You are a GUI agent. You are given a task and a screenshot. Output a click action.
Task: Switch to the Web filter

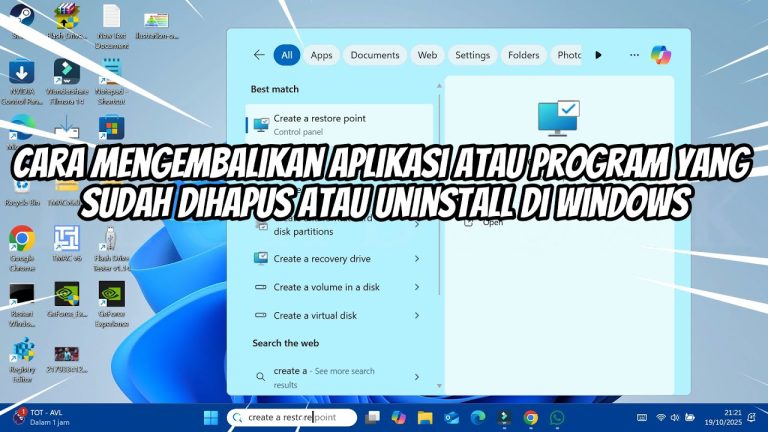tap(427, 55)
